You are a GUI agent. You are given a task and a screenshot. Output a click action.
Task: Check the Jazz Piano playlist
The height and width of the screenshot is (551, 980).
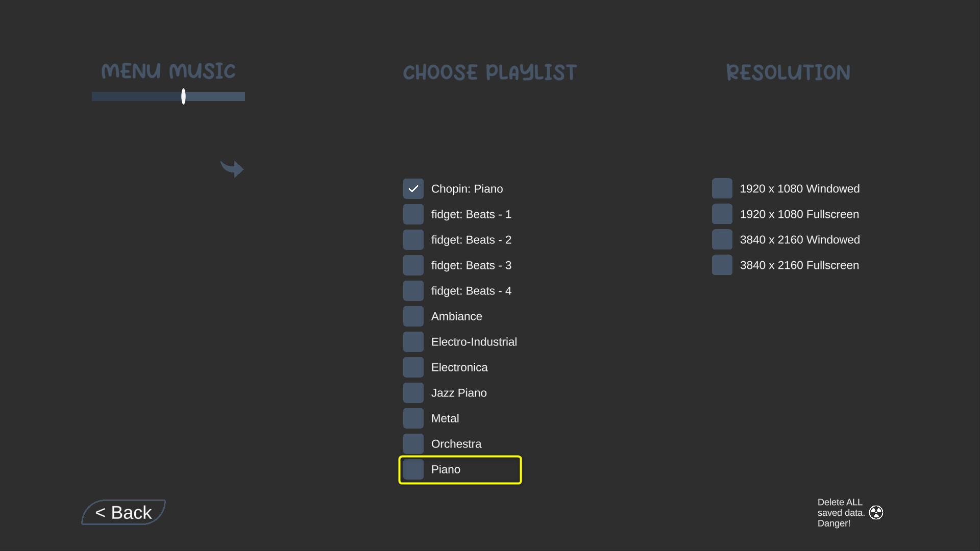pos(413,392)
